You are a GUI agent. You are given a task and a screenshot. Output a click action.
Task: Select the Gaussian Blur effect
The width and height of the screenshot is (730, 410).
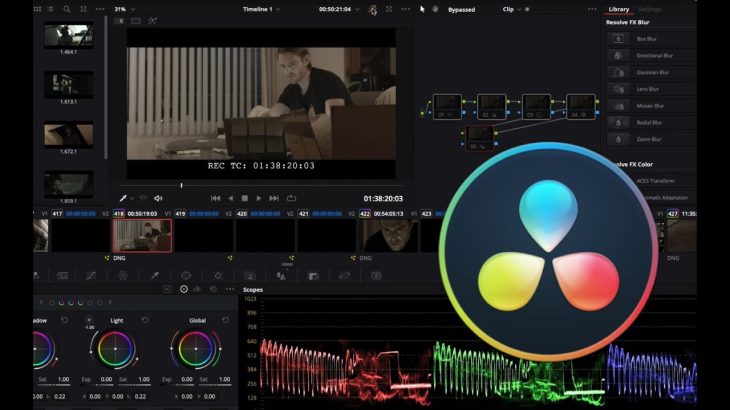(651, 73)
